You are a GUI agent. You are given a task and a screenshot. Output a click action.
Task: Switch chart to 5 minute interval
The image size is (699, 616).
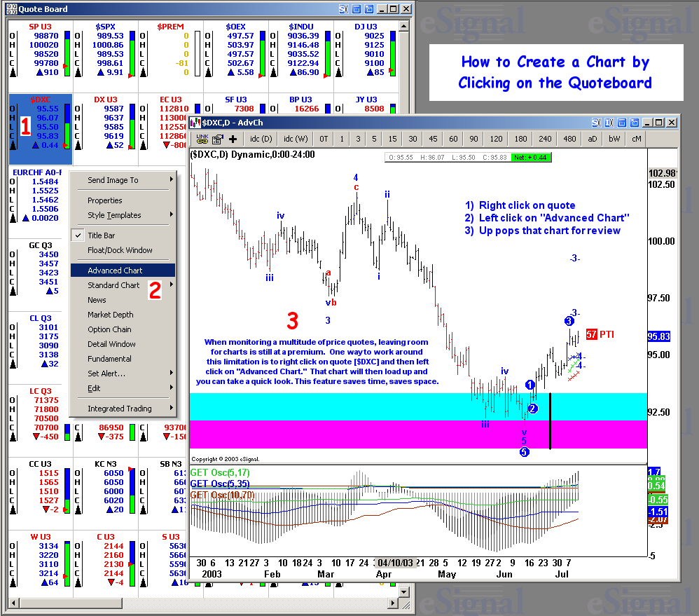tap(374, 139)
